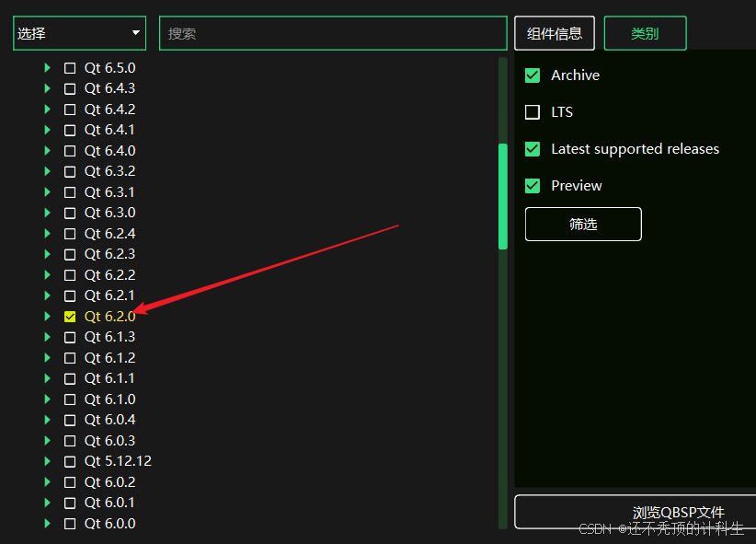
Task: Click the Archive filter label
Action: tap(575, 75)
